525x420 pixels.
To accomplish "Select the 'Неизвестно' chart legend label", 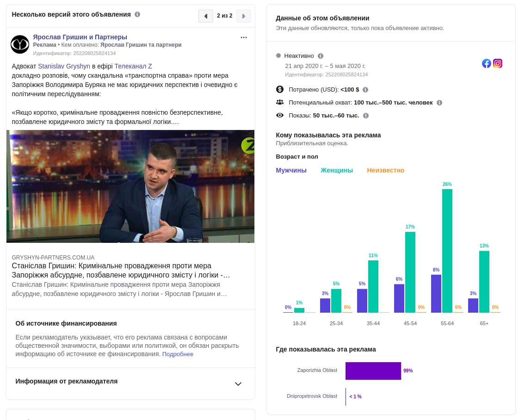I will (385, 171).
